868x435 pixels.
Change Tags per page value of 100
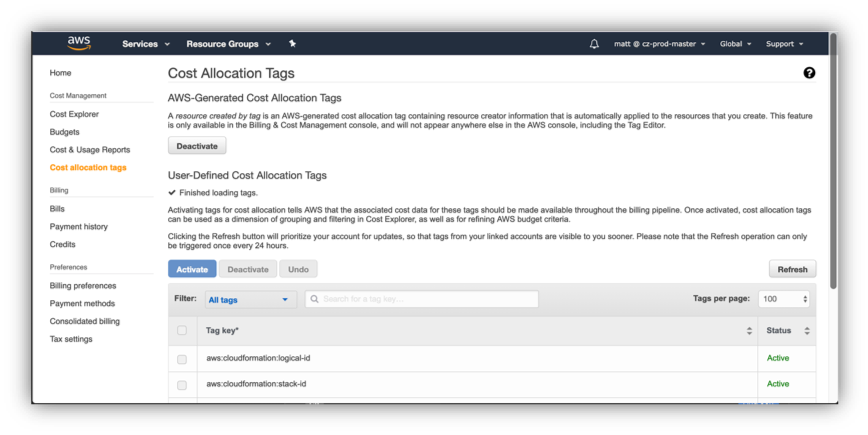784,299
